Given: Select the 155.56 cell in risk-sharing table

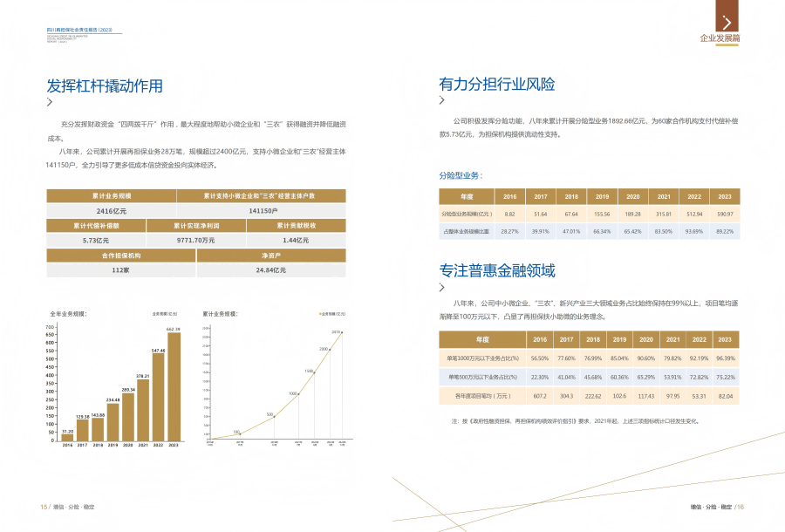Looking at the screenshot, I should [x=602, y=214].
